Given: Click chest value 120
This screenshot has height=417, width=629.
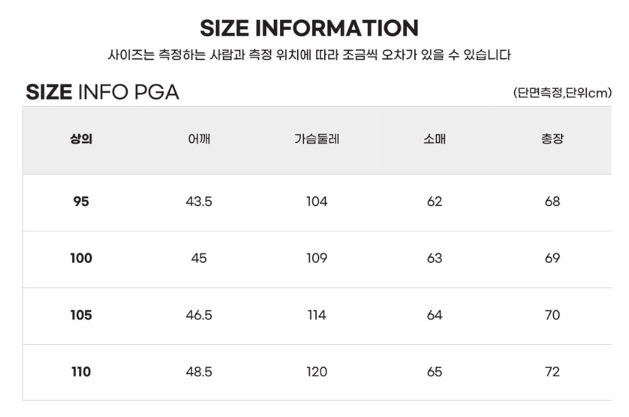Looking at the screenshot, I should 317,372.
